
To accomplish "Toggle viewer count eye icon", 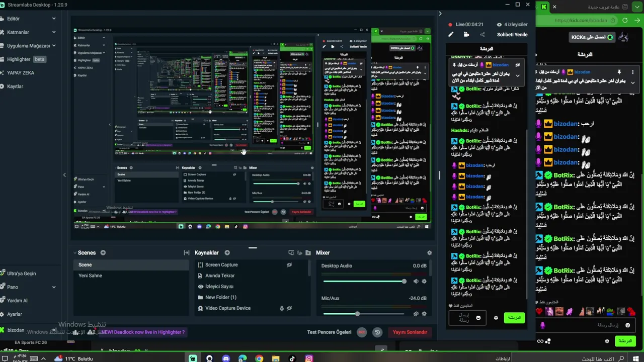I will click(x=499, y=25).
